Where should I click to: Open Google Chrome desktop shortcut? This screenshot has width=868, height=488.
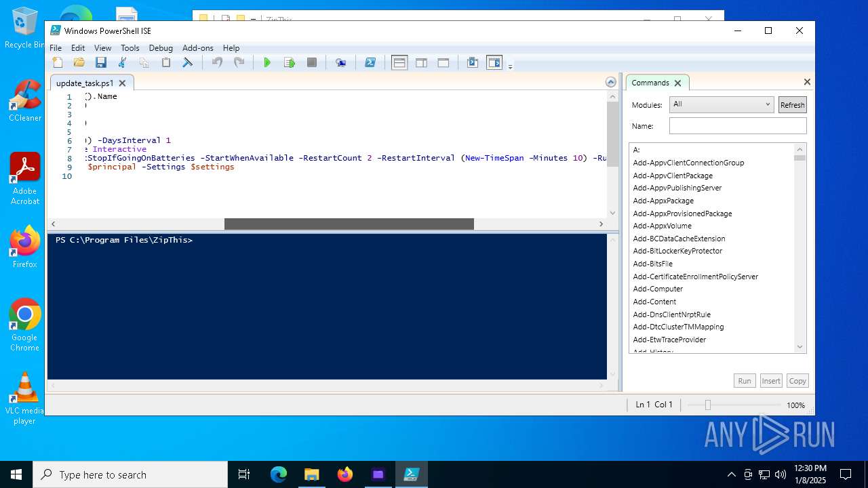click(24, 325)
